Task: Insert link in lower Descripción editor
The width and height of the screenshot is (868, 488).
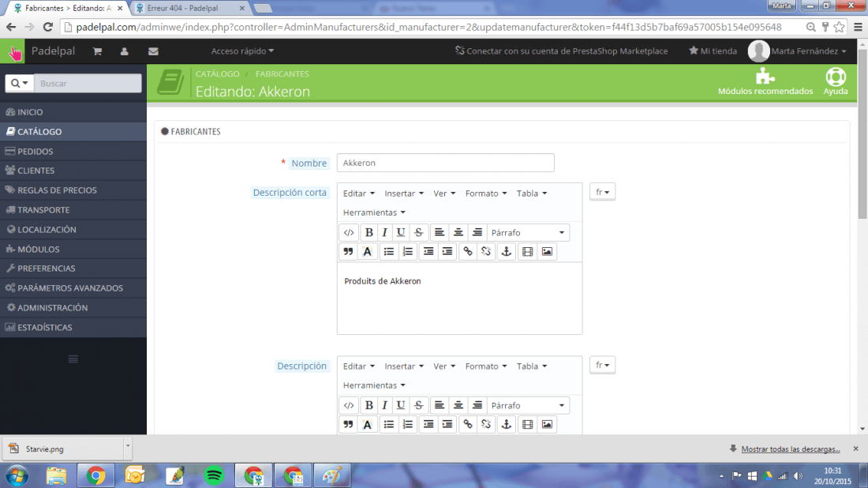Action: point(468,424)
